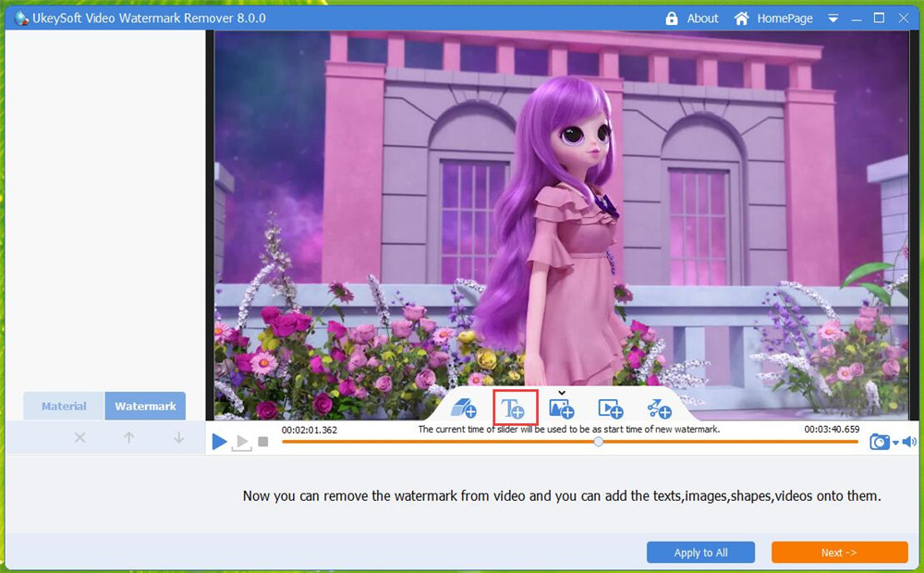Select the add shape watermark tool
The width and height of the screenshot is (924, 573).
658,408
